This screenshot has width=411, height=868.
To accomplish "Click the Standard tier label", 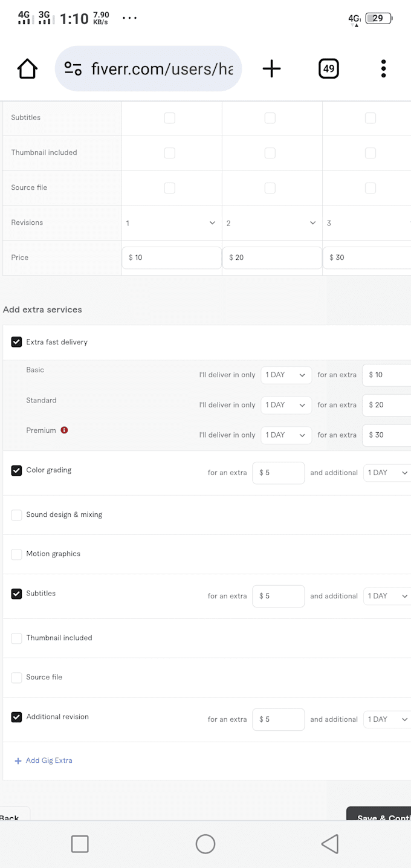I will tap(41, 400).
